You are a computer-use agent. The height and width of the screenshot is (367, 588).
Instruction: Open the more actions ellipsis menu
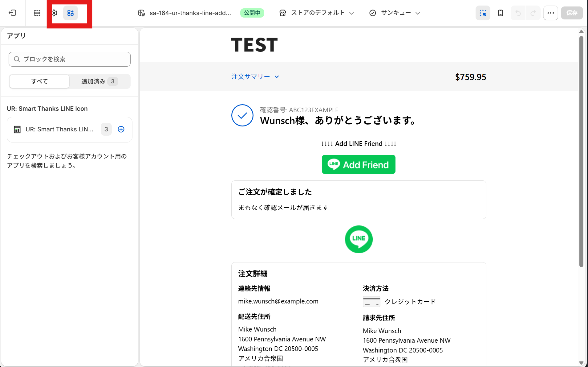pos(551,13)
